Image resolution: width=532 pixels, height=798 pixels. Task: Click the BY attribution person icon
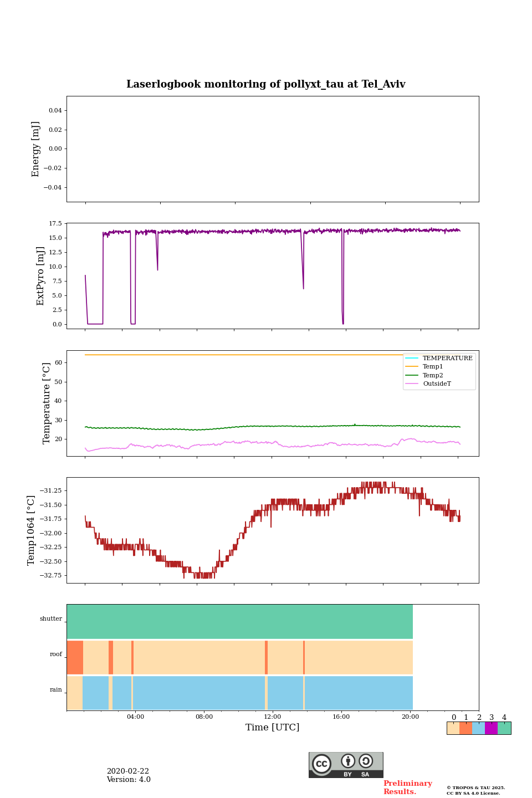[x=348, y=761]
